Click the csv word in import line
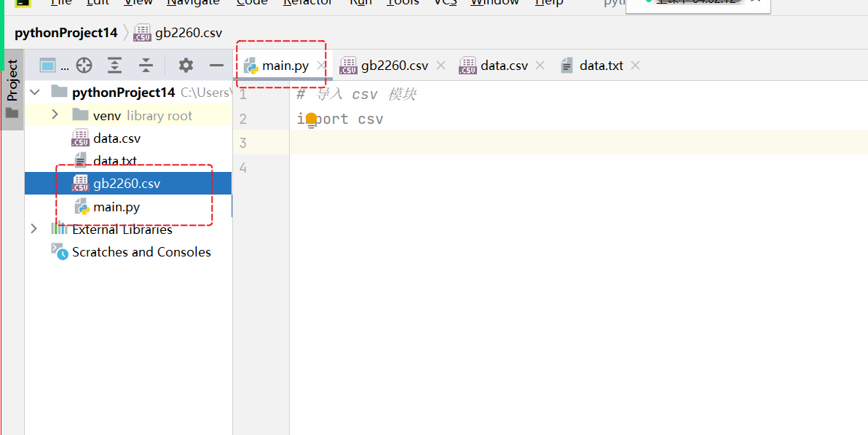Image resolution: width=868 pixels, height=435 pixels. [371, 119]
